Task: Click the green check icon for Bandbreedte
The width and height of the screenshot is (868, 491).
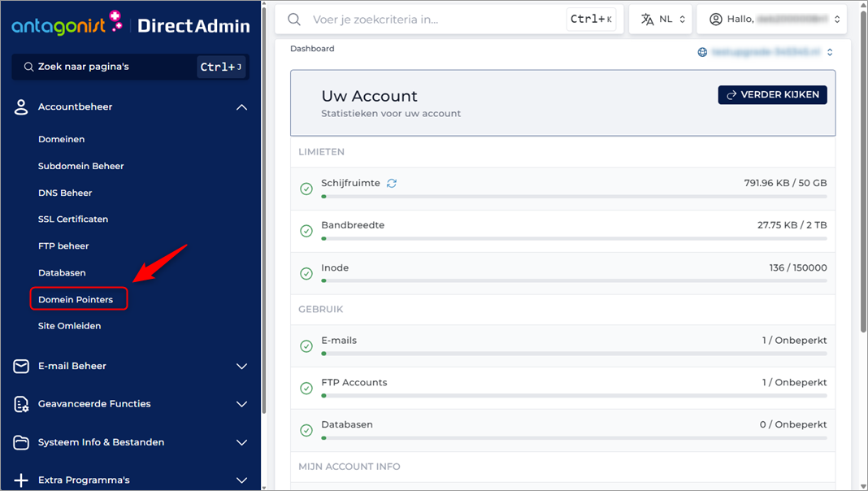Action: point(306,231)
